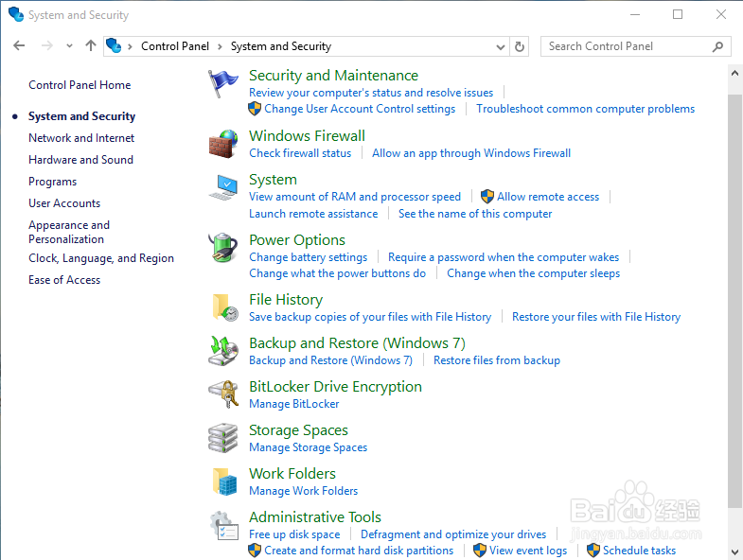Viewport: 743px width, 560px height.
Task: Click Create and format hard disk partitions
Action: click(359, 551)
